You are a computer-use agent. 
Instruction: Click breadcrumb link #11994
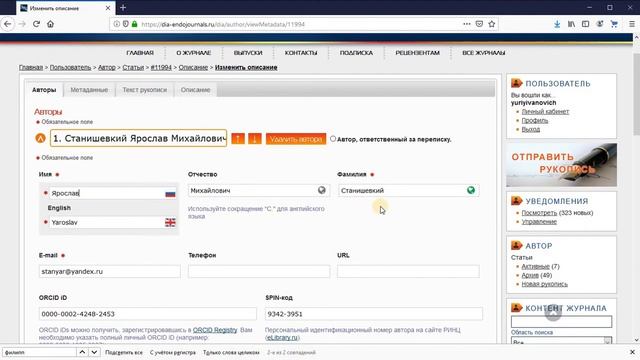pos(161,67)
